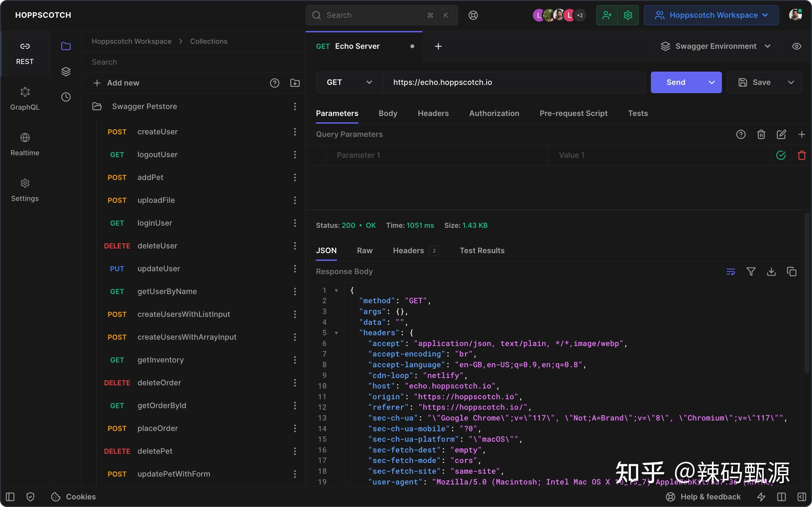
Task: Clear all query parameters with trash icon
Action: (x=761, y=134)
